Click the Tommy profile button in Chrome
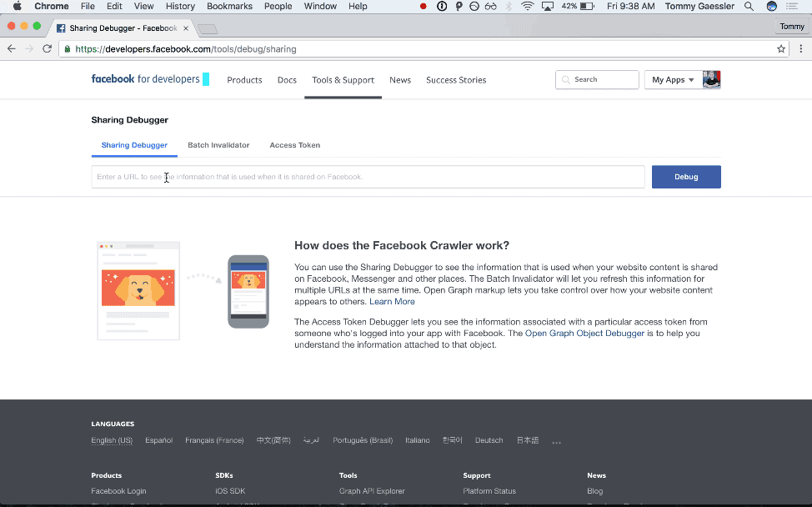This screenshot has height=507, width=812. click(x=792, y=27)
